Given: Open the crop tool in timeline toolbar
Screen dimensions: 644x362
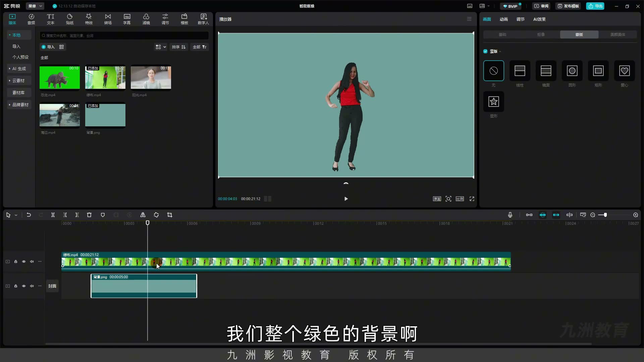Looking at the screenshot, I should pyautogui.click(x=169, y=215).
